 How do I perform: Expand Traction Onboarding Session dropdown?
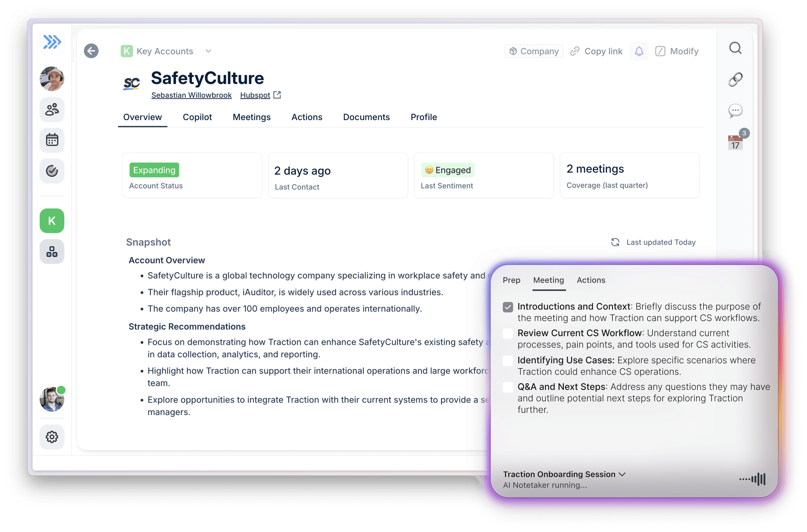[622, 474]
